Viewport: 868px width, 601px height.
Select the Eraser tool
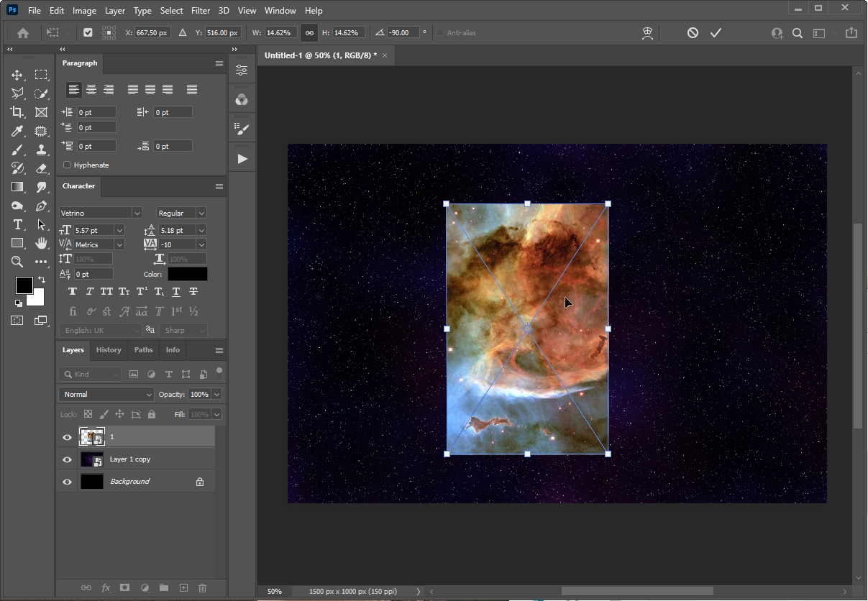pyautogui.click(x=41, y=168)
